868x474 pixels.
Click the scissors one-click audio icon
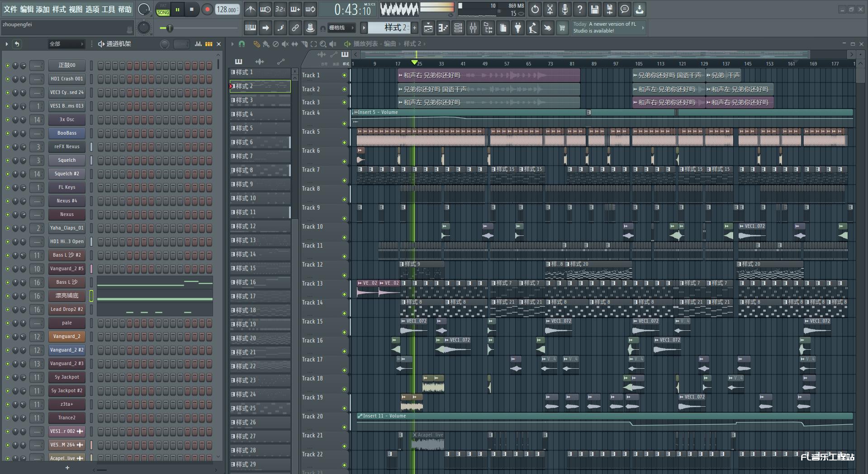pos(550,9)
